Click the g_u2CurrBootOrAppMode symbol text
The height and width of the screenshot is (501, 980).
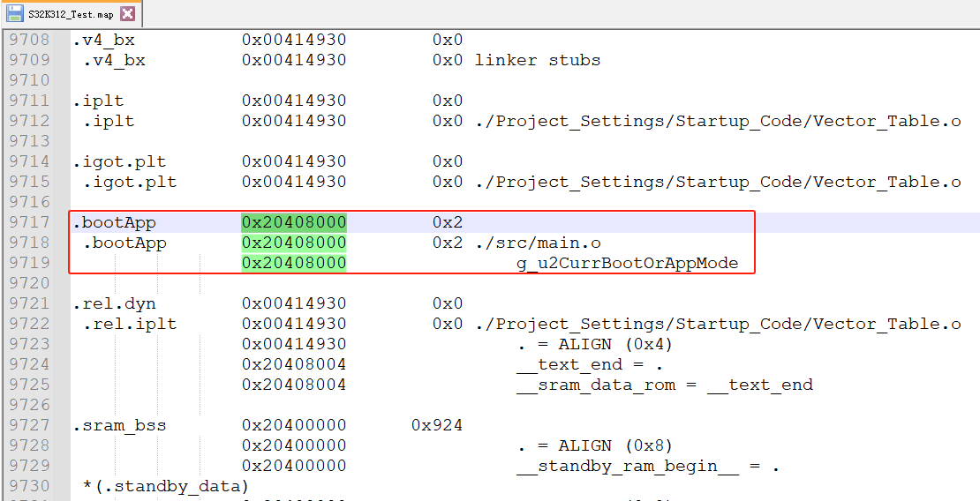pos(627,263)
